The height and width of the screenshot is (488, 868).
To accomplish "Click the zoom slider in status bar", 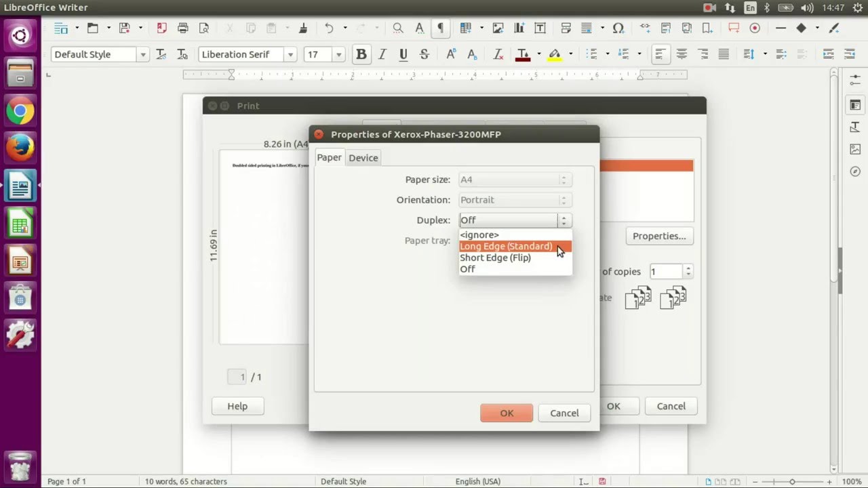I will [x=791, y=481].
